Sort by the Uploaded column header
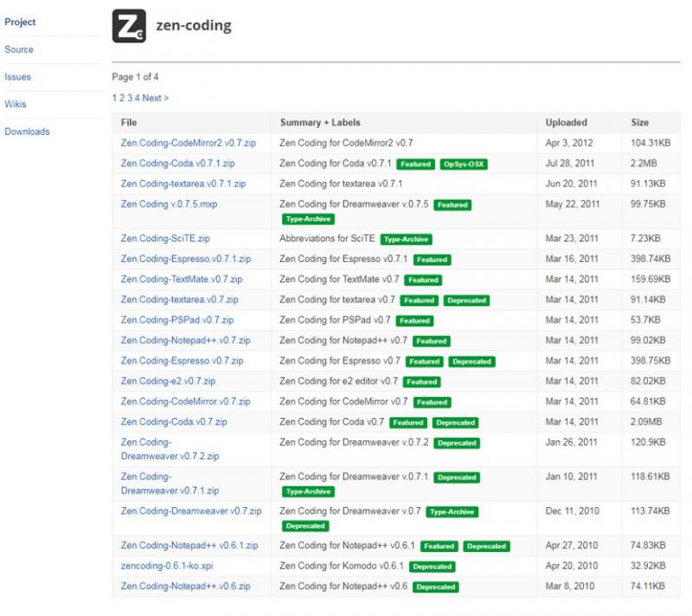The image size is (692, 616). point(566,122)
